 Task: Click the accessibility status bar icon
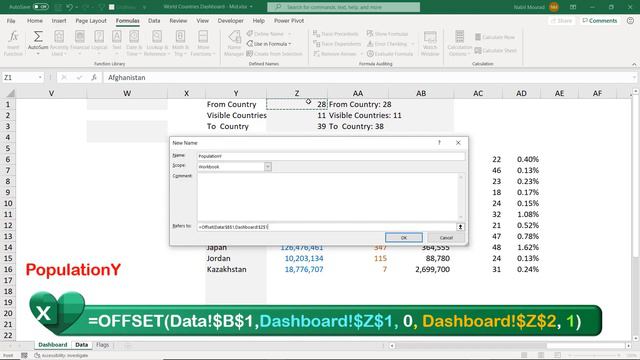pyautogui.click(x=37, y=356)
